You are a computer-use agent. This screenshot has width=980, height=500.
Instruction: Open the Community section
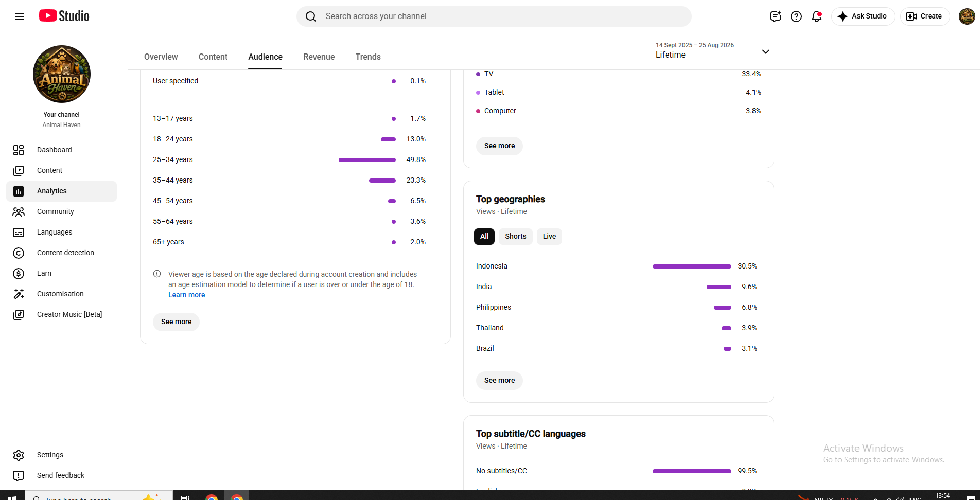click(x=62, y=211)
